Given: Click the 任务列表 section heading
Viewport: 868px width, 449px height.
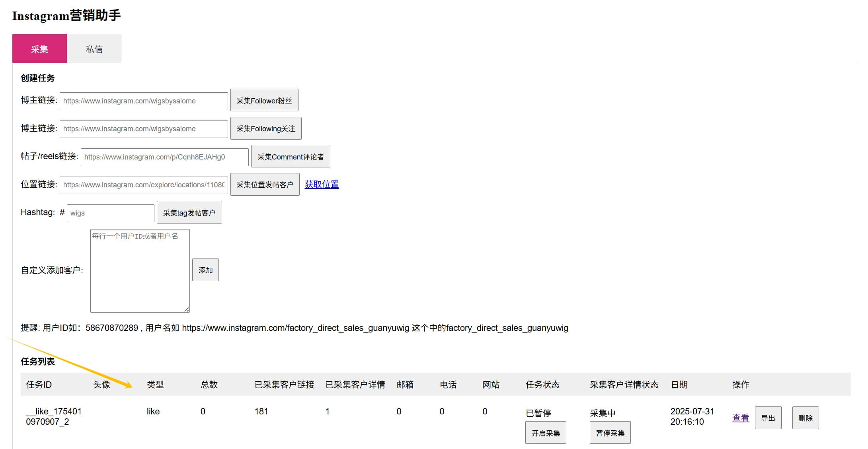Looking at the screenshot, I should [38, 362].
